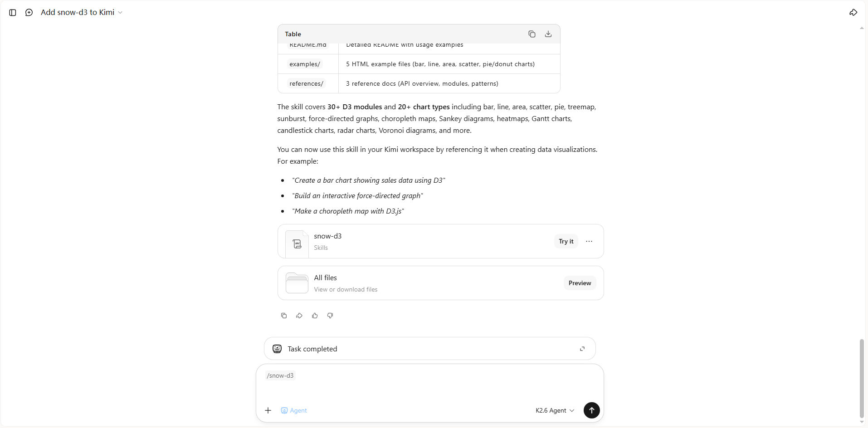Share conversation using top-right arrow icon
Viewport: 868px width, 428px height.
pyautogui.click(x=853, y=13)
